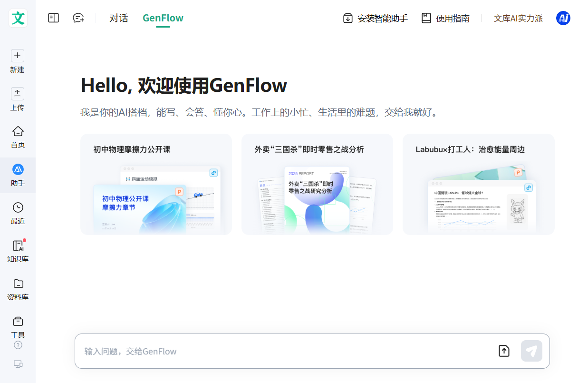
Task: Toggle the sidebar panel layout icon
Action: 54,18
